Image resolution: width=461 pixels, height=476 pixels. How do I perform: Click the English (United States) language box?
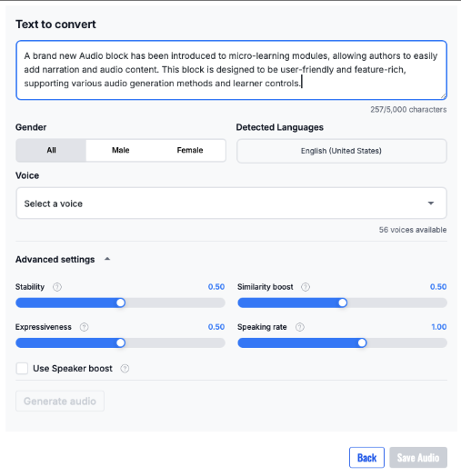342,151
